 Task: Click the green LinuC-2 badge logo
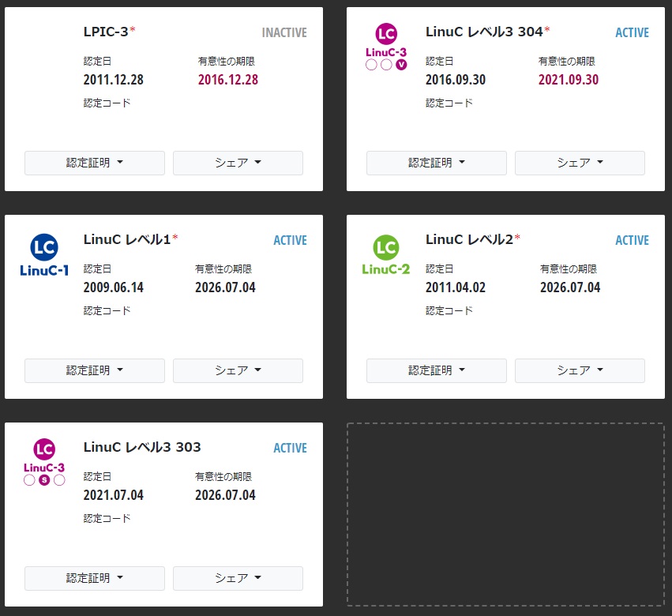click(385, 255)
